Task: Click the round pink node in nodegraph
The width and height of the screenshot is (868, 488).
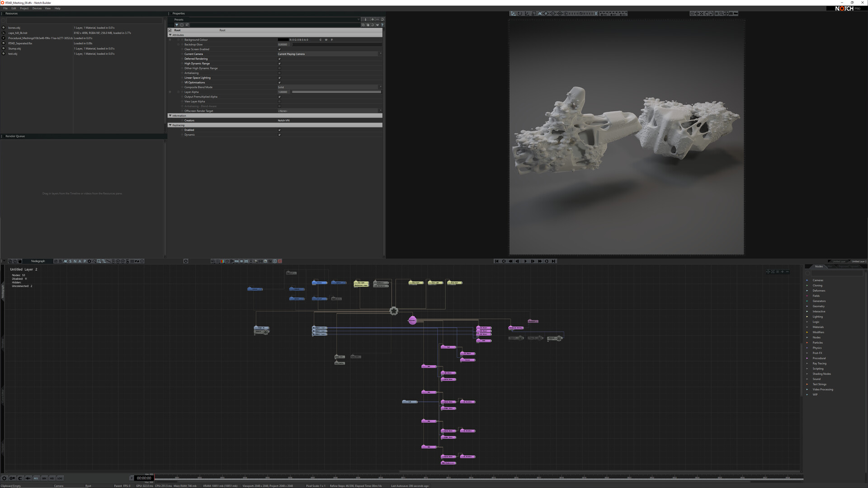Action: point(412,320)
